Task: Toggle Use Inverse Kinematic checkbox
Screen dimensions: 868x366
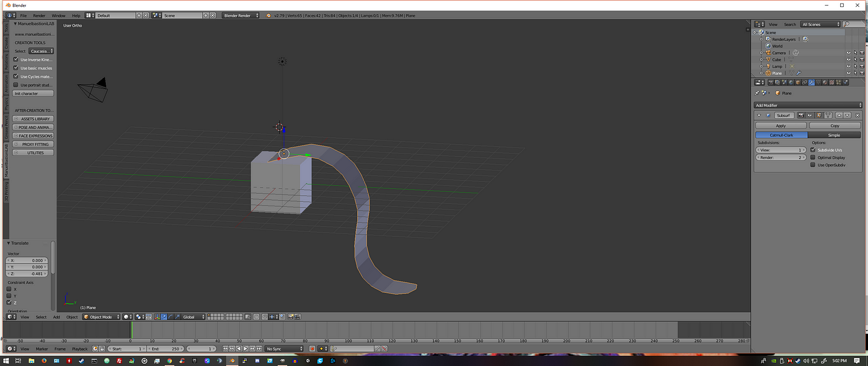Action: [16, 59]
